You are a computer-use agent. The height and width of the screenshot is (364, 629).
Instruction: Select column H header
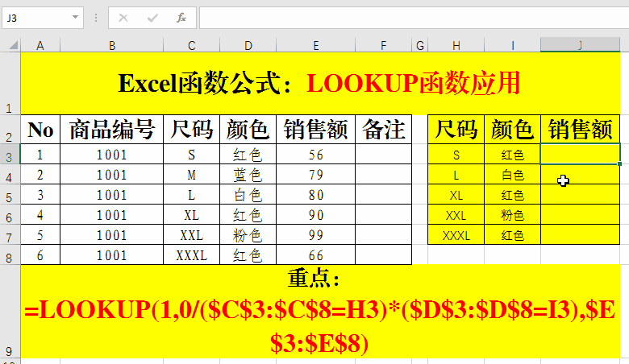(x=456, y=45)
